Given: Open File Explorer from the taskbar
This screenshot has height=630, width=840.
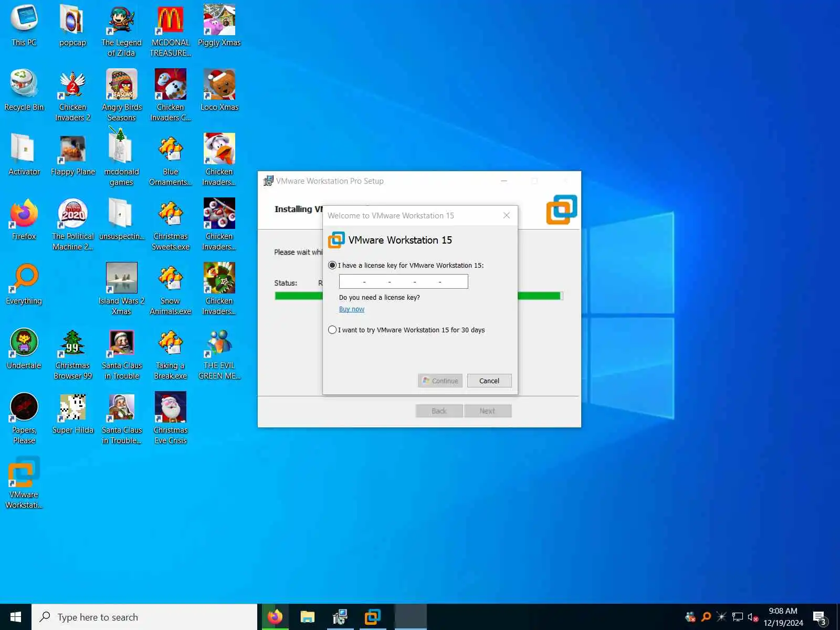Looking at the screenshot, I should click(x=308, y=617).
